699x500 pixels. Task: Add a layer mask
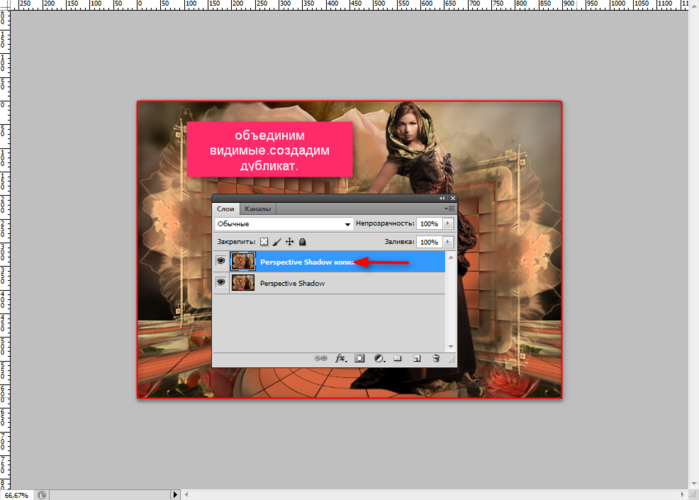point(359,358)
